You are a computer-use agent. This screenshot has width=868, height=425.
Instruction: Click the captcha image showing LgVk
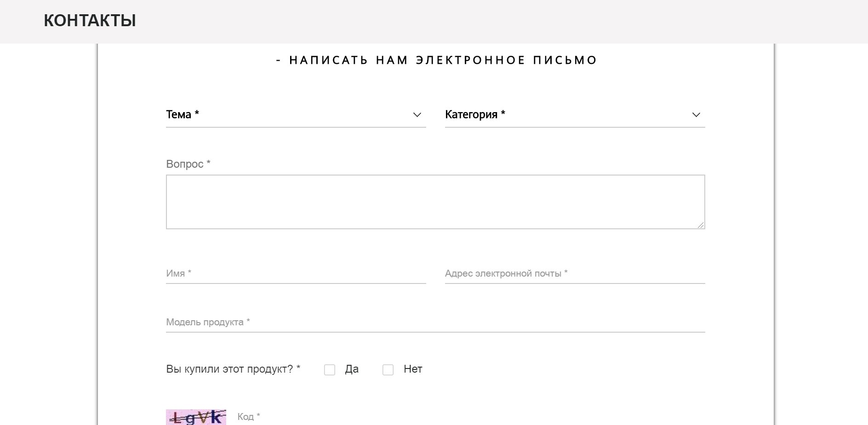(x=196, y=417)
